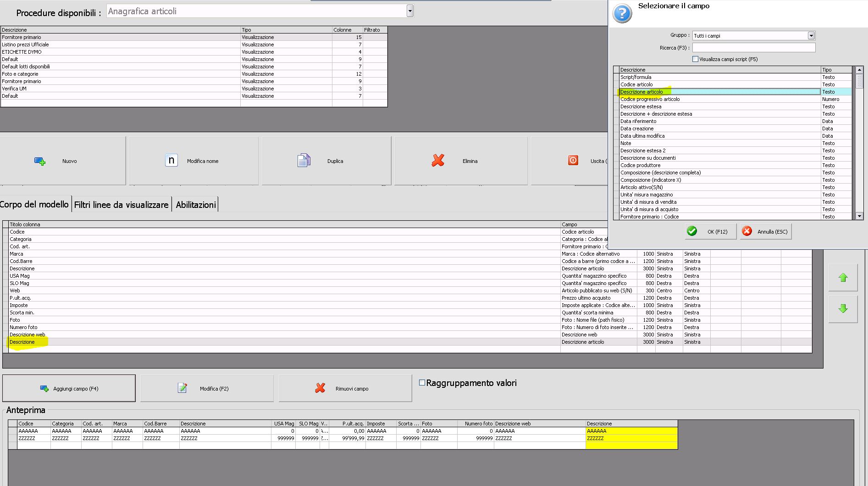868x486 pixels.
Task: Click the Duplica documents icon
Action: [x=304, y=161]
